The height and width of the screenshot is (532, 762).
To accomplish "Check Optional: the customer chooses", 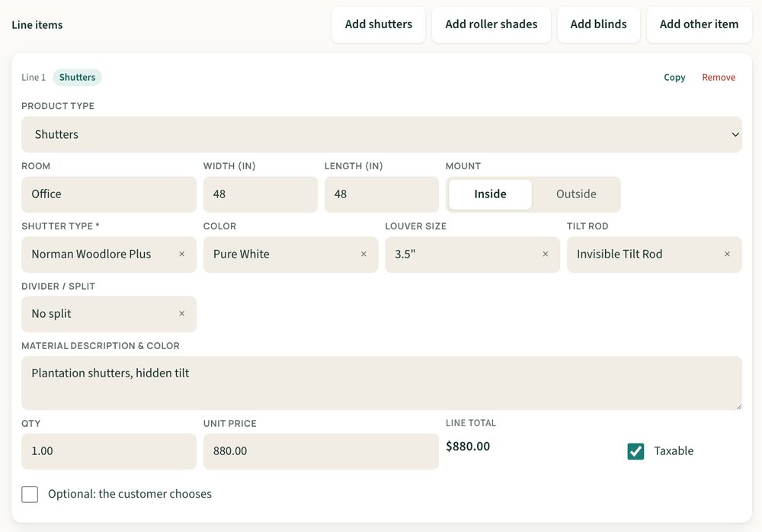I will 30,494.
